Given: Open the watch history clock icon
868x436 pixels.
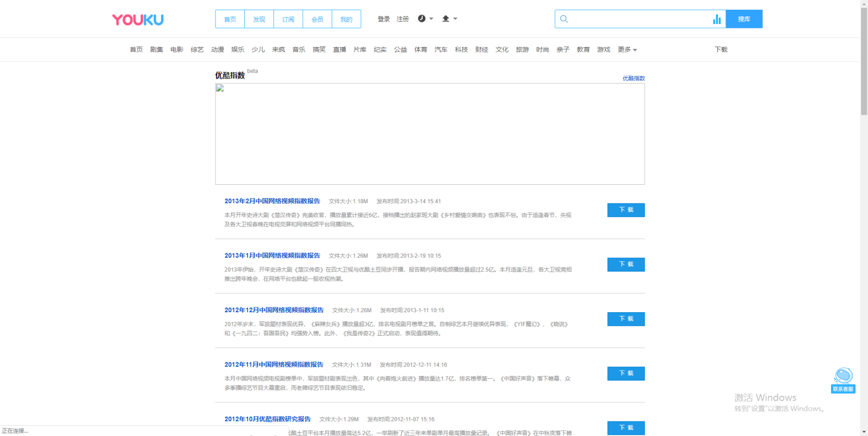Looking at the screenshot, I should pyautogui.click(x=422, y=19).
